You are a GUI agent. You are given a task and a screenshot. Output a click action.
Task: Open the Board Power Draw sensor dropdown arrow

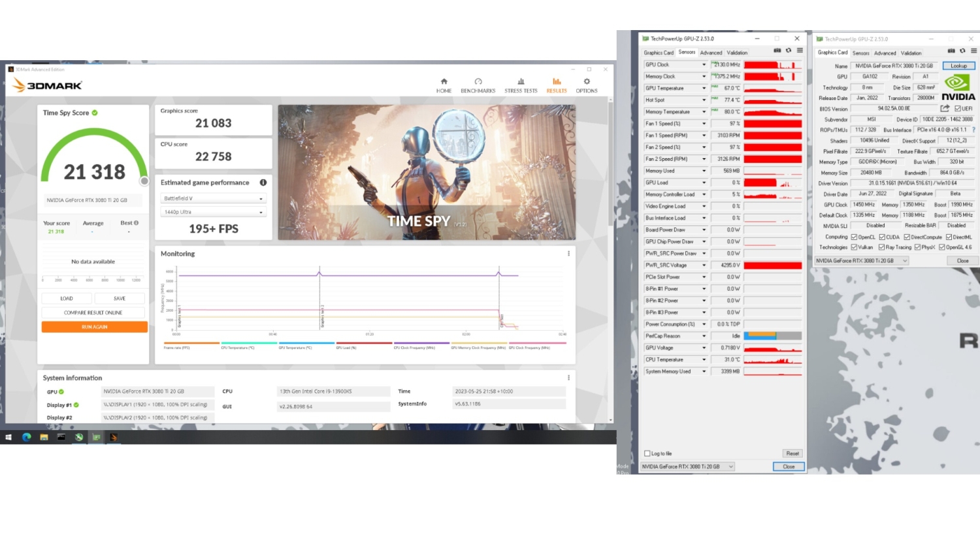(704, 229)
